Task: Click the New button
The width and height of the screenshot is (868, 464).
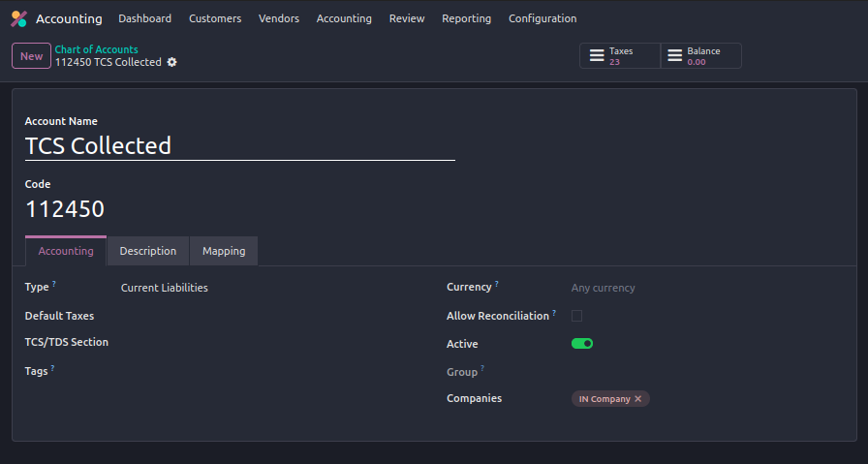Action: tap(32, 56)
